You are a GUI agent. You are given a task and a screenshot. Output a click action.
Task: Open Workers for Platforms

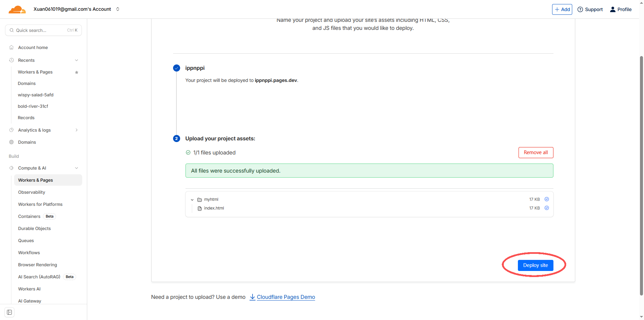coord(40,204)
